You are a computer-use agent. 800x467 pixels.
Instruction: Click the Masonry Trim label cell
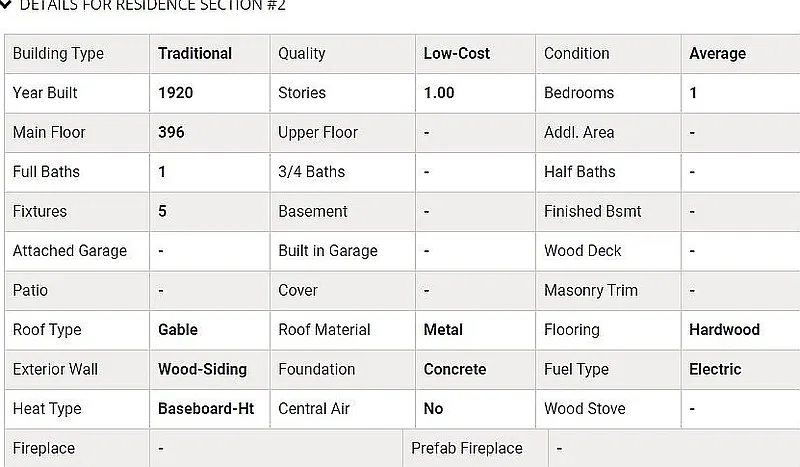(590, 290)
